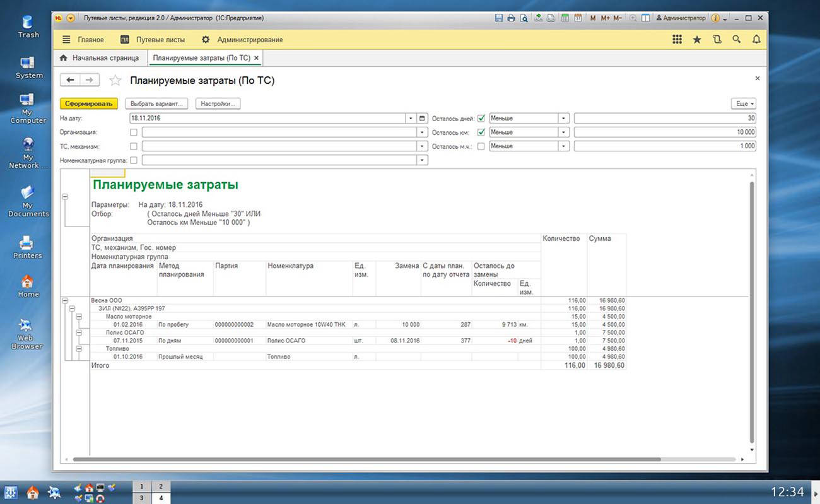Uncheck the Осталось дней checkbox
This screenshot has width=820, height=504.
point(481,119)
